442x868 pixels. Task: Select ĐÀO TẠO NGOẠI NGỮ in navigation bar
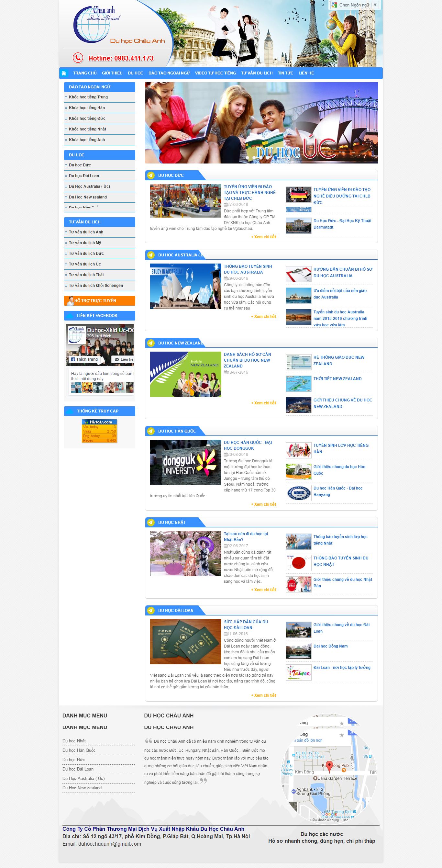coord(169,73)
